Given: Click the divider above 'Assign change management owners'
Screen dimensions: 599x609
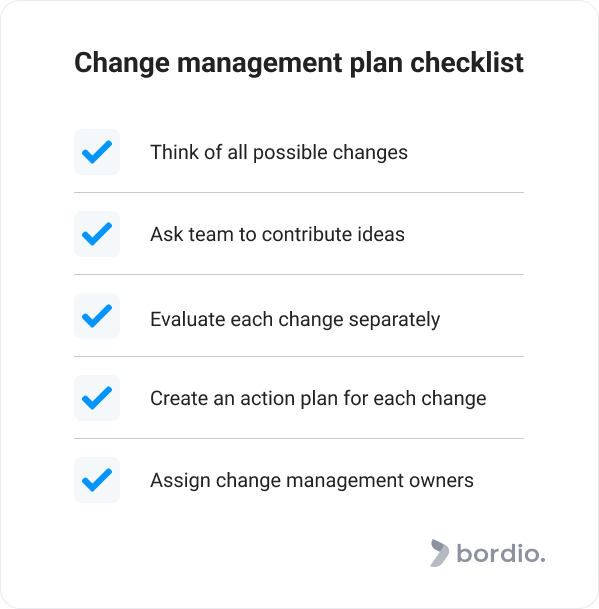Looking at the screenshot, I should (x=299, y=438).
